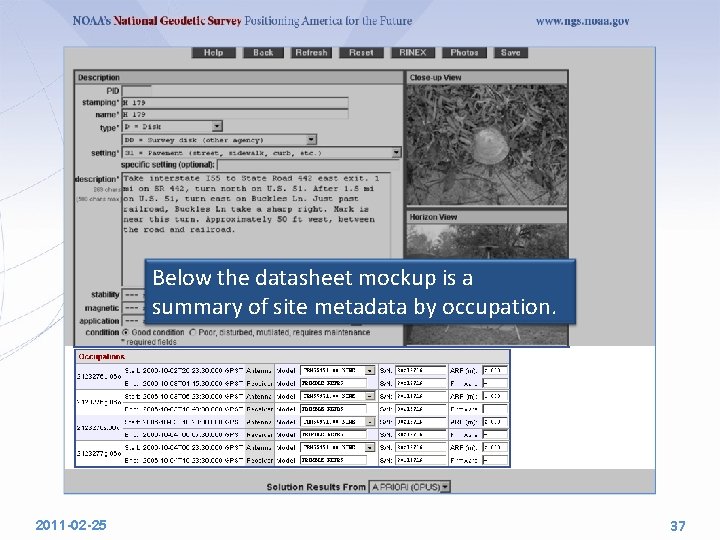Viewport: 720px width, 540px height.
Task: Open antenna model dropdown in first occupation
Action: tap(338, 370)
